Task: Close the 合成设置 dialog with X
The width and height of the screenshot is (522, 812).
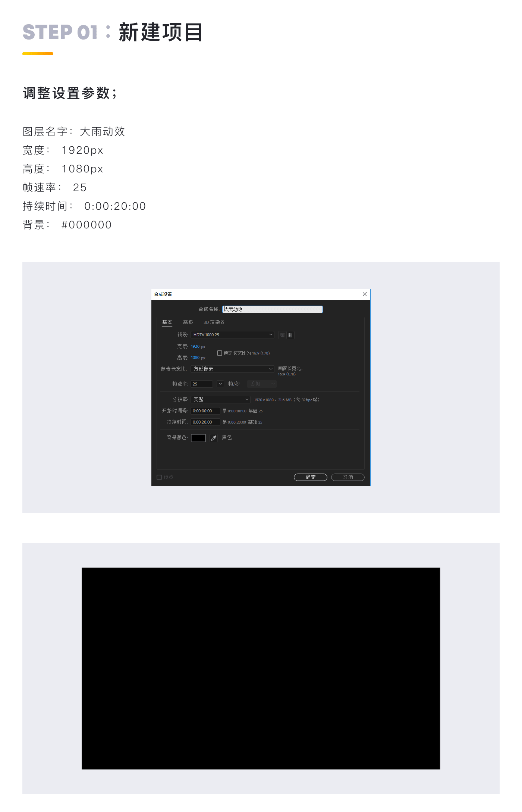Action: [x=365, y=294]
